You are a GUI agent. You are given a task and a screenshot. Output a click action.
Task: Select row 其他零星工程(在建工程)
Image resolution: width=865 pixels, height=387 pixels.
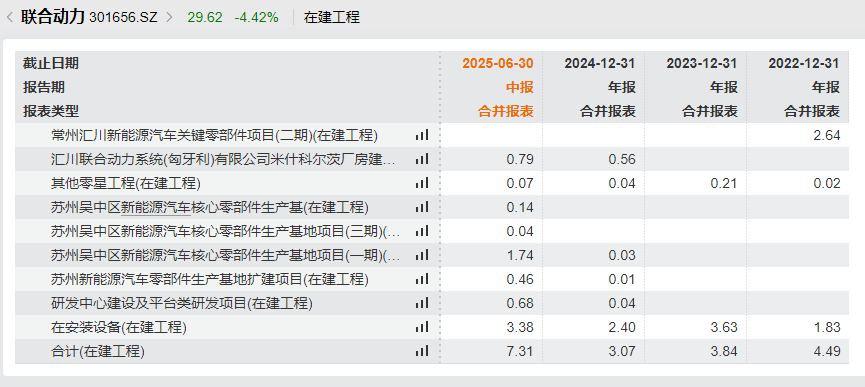(x=431, y=183)
